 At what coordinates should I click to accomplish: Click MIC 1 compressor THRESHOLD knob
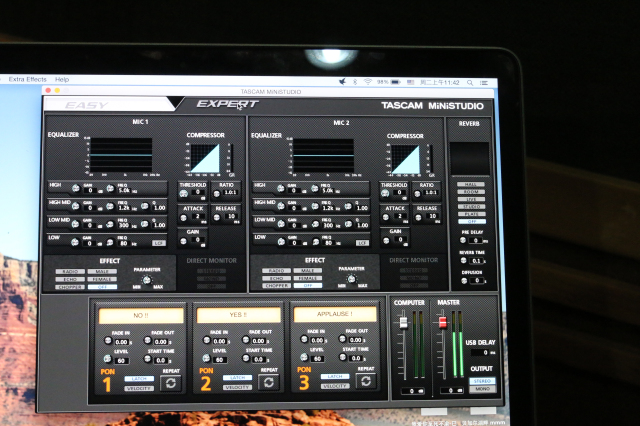(x=184, y=194)
